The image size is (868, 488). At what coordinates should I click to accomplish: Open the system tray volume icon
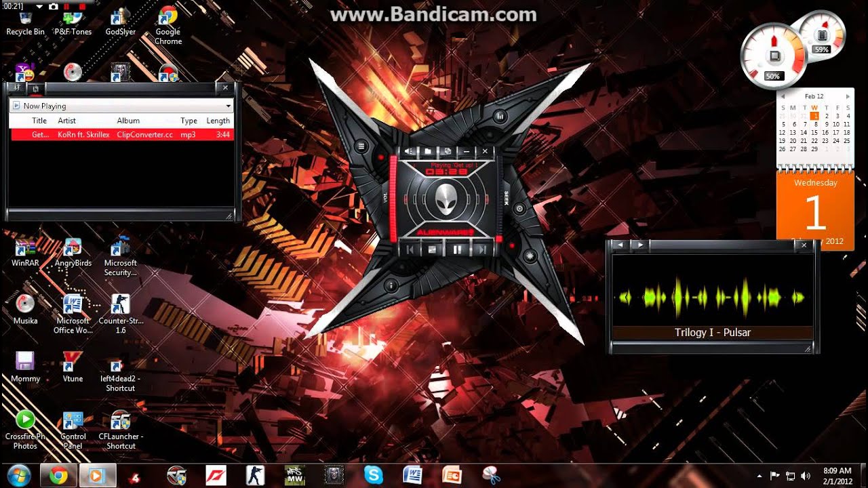(806, 476)
